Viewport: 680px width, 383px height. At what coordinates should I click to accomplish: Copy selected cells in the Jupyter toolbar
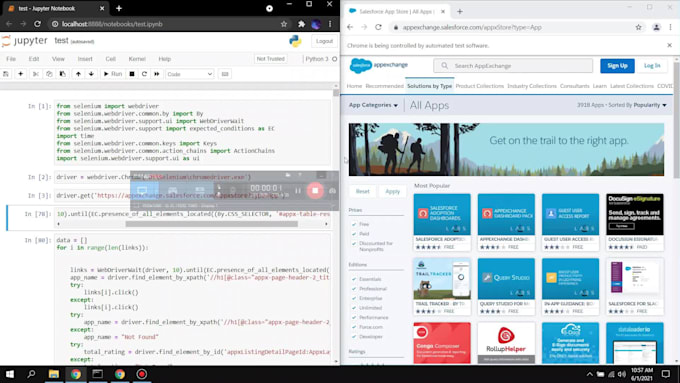pyautogui.click(x=49, y=74)
